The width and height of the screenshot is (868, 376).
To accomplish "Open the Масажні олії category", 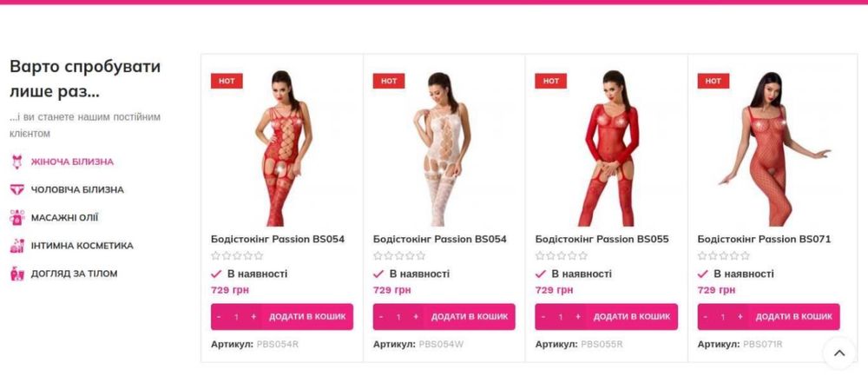I will [x=64, y=218].
